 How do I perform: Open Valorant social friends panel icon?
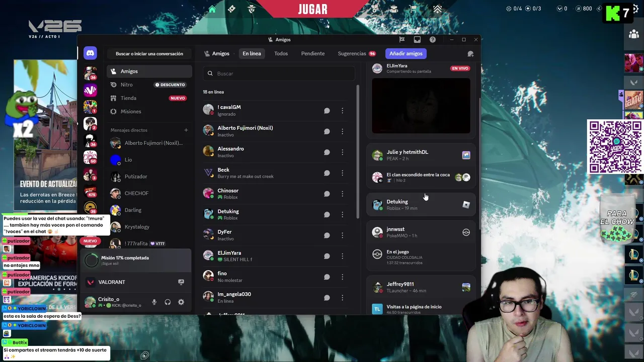[634, 34]
